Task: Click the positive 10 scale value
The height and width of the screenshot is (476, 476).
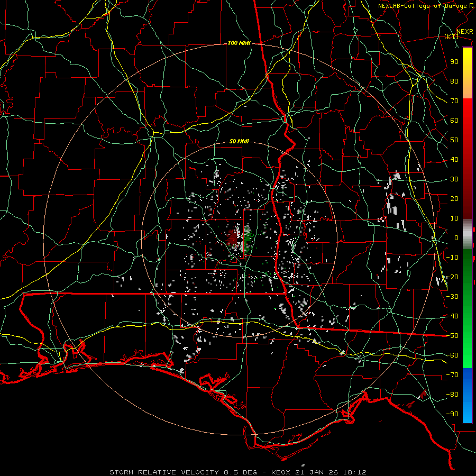Action: tap(454, 218)
